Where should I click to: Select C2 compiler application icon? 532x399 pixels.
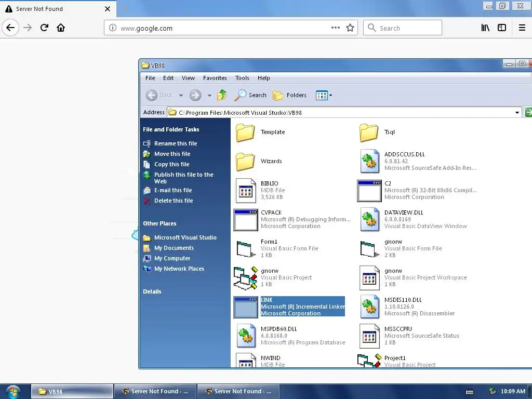click(369, 191)
